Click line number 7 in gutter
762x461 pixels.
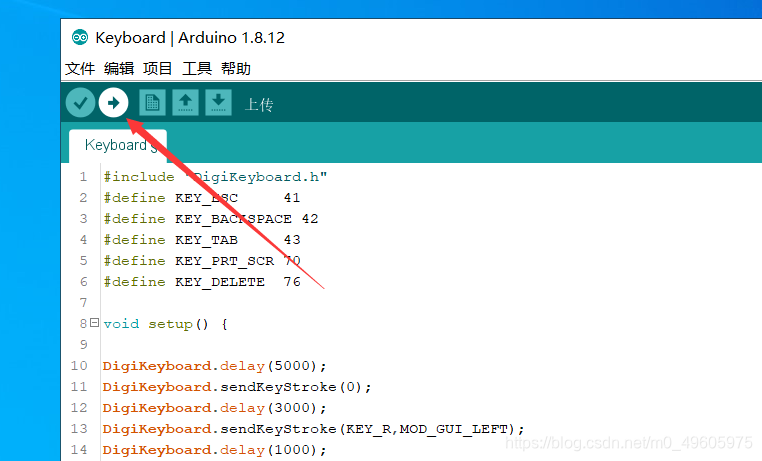click(x=84, y=303)
